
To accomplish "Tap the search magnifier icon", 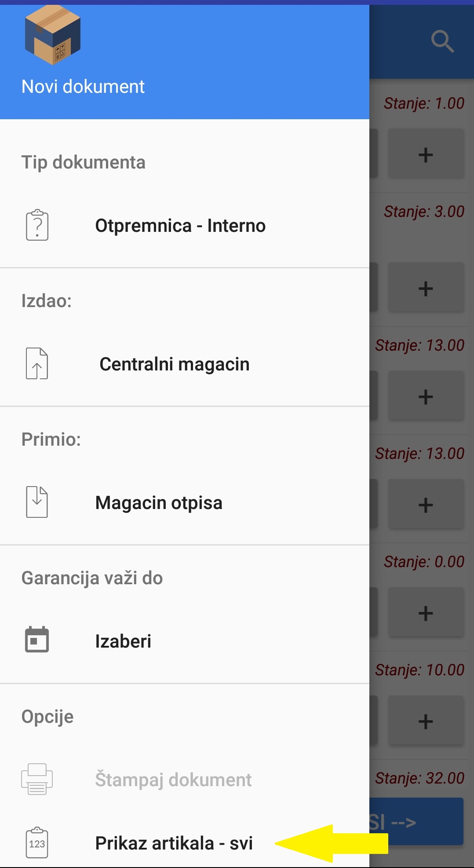I will [x=442, y=42].
